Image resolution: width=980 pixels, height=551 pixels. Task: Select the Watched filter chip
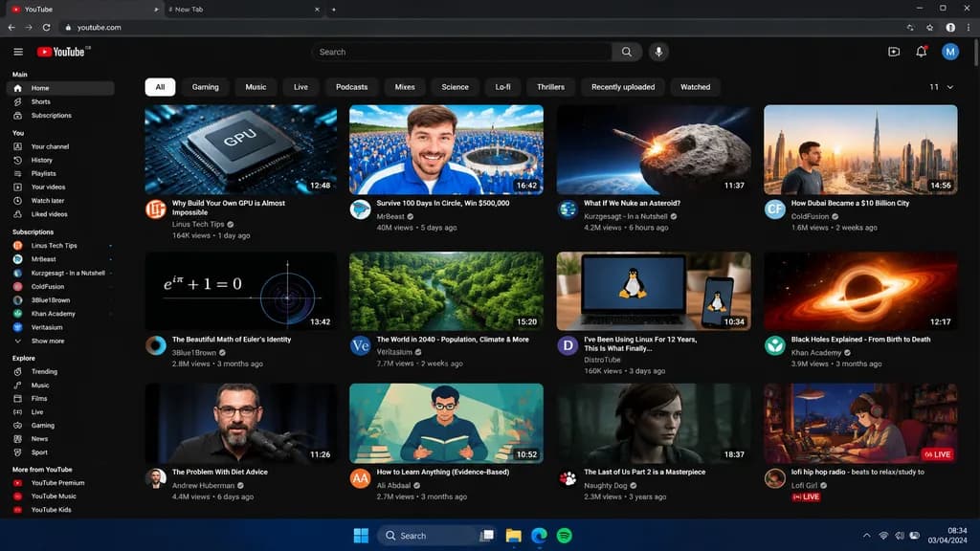pyautogui.click(x=695, y=87)
